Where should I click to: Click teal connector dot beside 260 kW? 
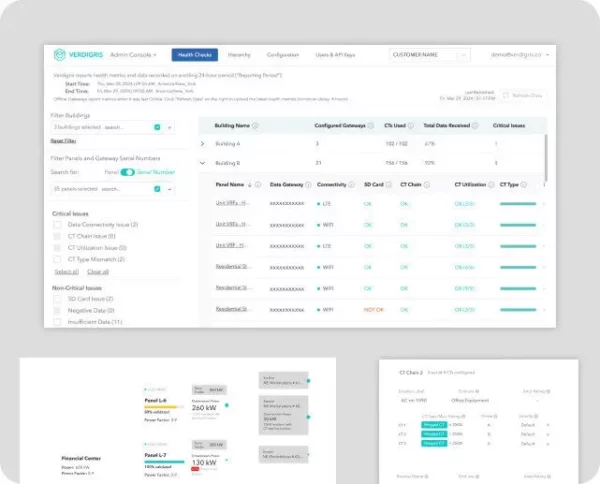coord(227,405)
